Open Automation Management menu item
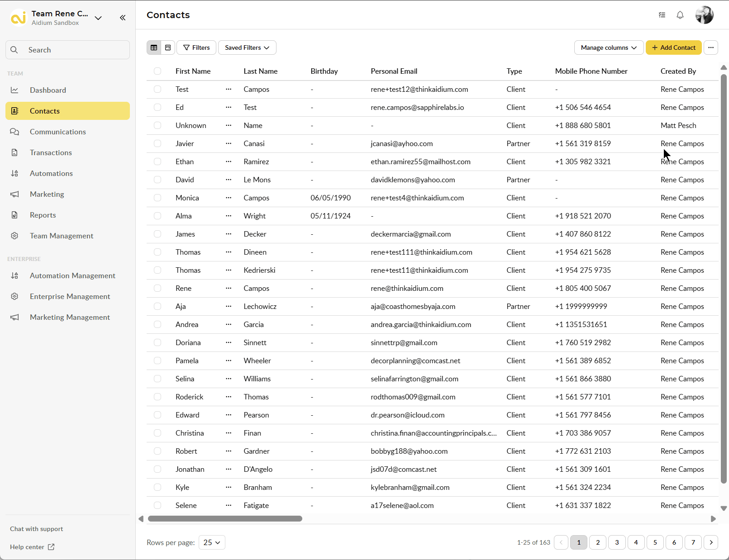This screenshot has height=560, width=729. [x=72, y=275]
